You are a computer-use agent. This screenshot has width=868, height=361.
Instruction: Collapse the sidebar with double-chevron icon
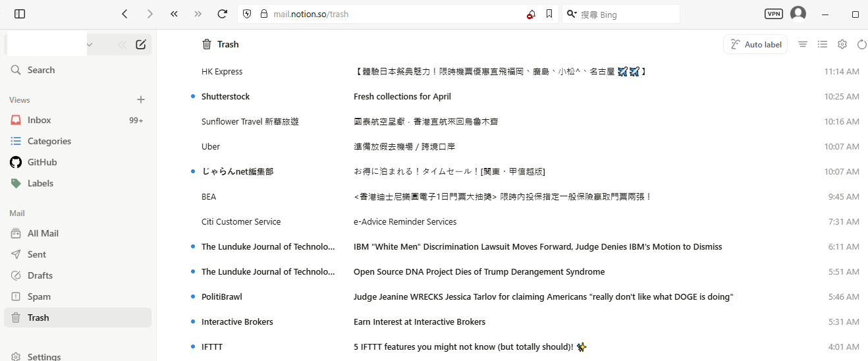tap(122, 45)
